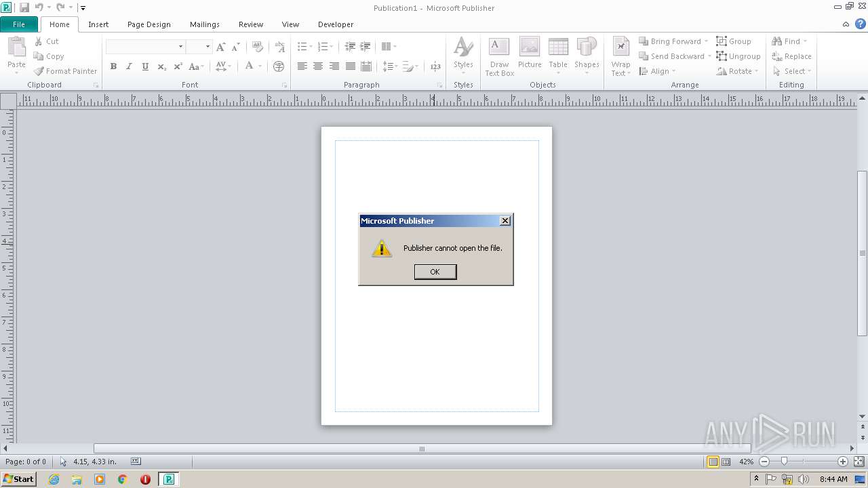Close the Microsoft Publisher error dialog

pyautogui.click(x=505, y=221)
